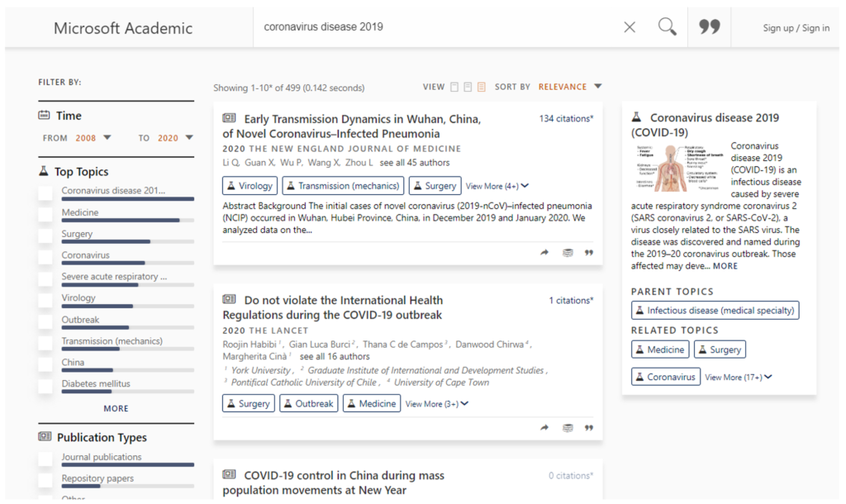846x504 pixels.
Task: Share the Wuhan transmission dynamics paper
Action: [x=544, y=254]
